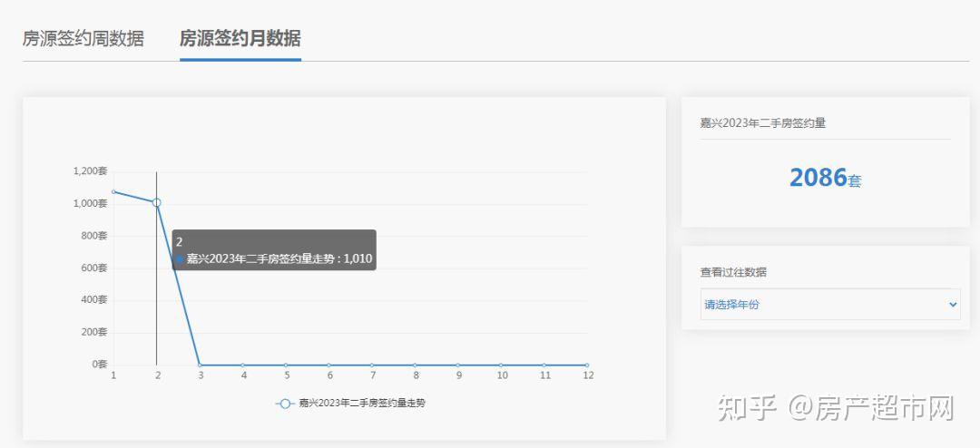Click the 查看过往数据 label
980x448 pixels.
click(734, 272)
